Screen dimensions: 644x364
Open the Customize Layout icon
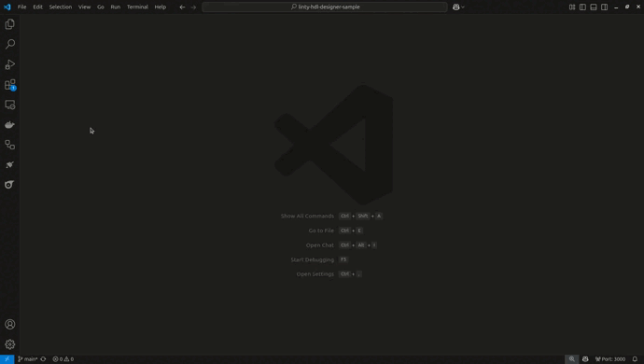[x=572, y=7]
